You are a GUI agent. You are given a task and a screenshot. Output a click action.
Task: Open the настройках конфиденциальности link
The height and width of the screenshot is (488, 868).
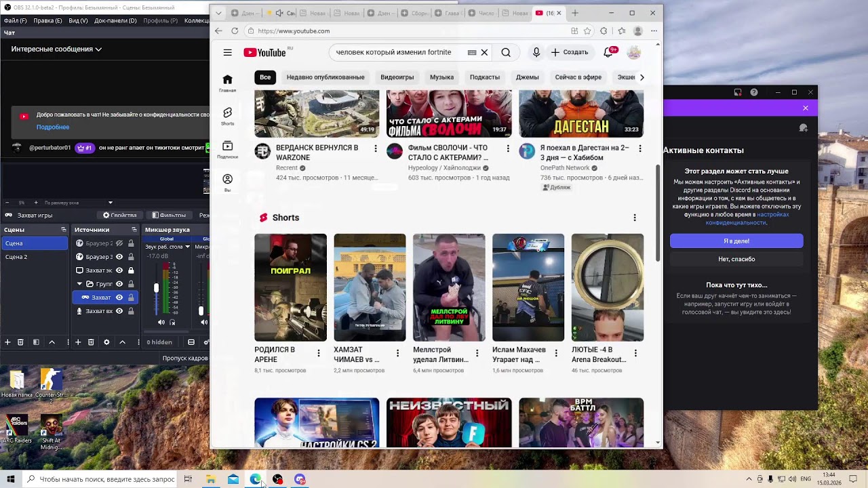747,218
